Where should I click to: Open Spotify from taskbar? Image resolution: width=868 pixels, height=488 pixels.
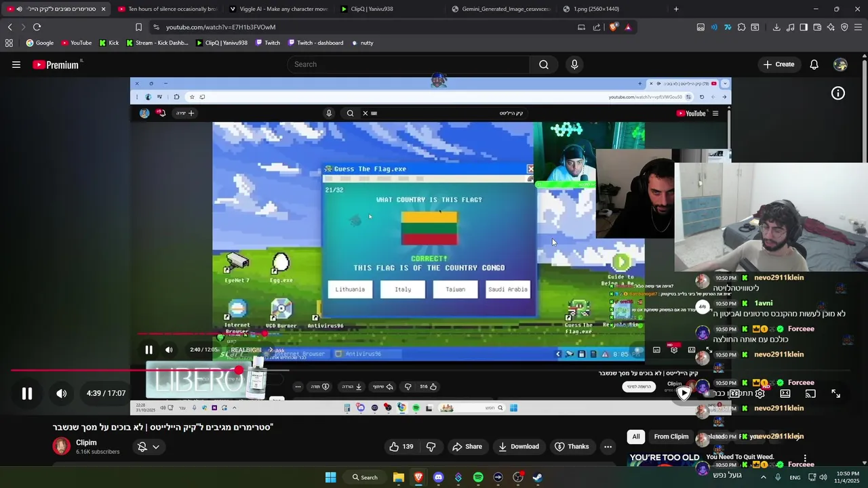point(478,477)
